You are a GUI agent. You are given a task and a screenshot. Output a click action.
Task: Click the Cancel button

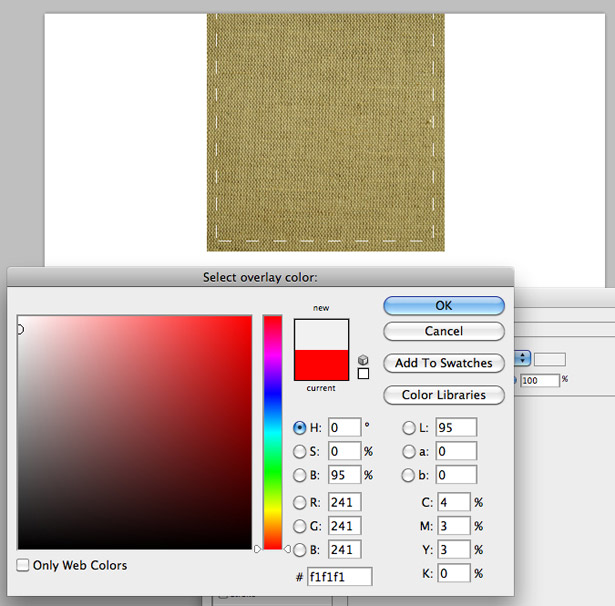point(444,331)
